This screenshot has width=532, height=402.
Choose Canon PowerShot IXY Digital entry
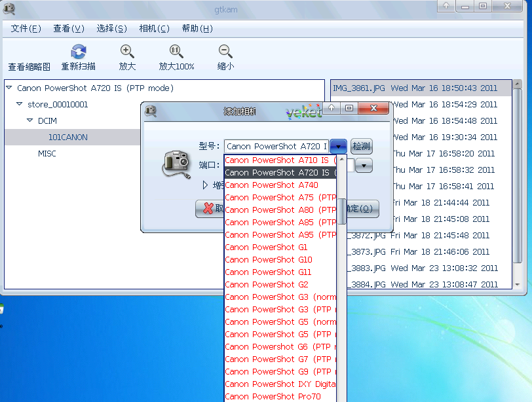coord(280,384)
